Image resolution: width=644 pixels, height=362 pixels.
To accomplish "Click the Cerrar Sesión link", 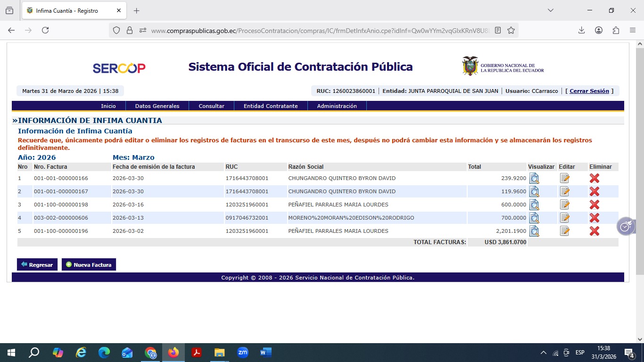I will 589,91.
